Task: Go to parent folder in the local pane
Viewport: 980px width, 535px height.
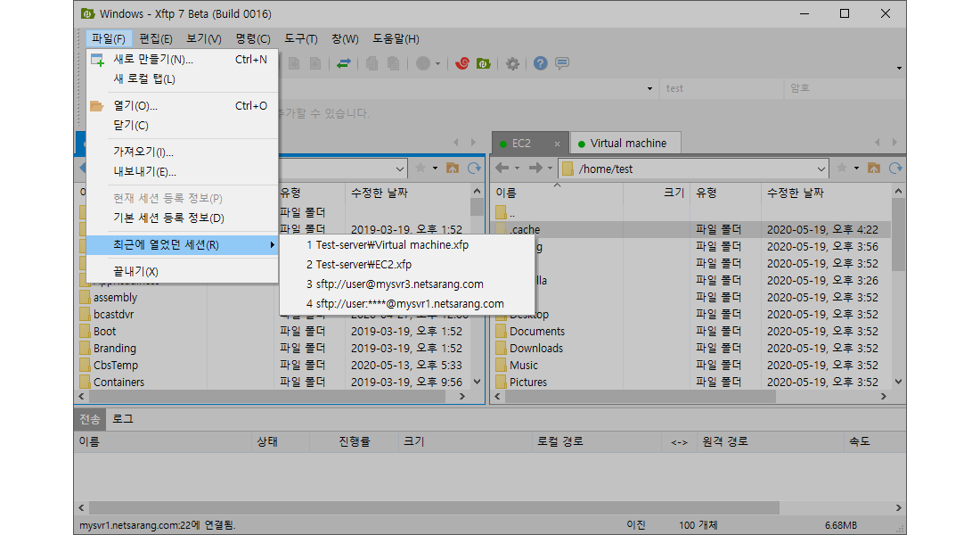Action: point(453,168)
